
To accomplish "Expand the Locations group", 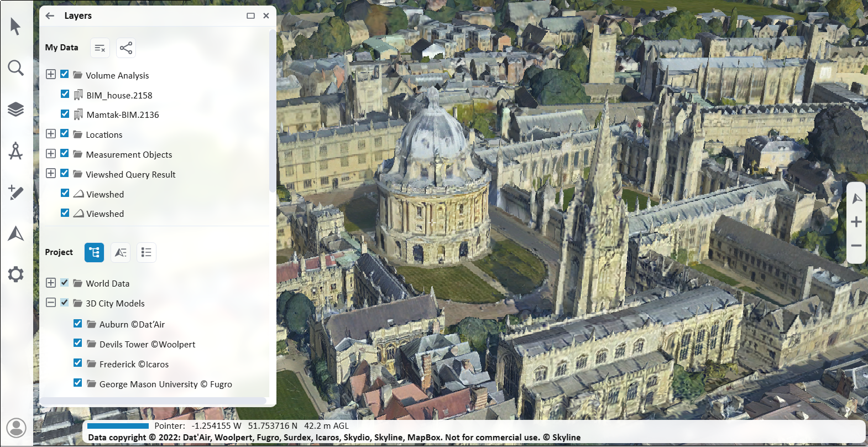I will (x=51, y=134).
